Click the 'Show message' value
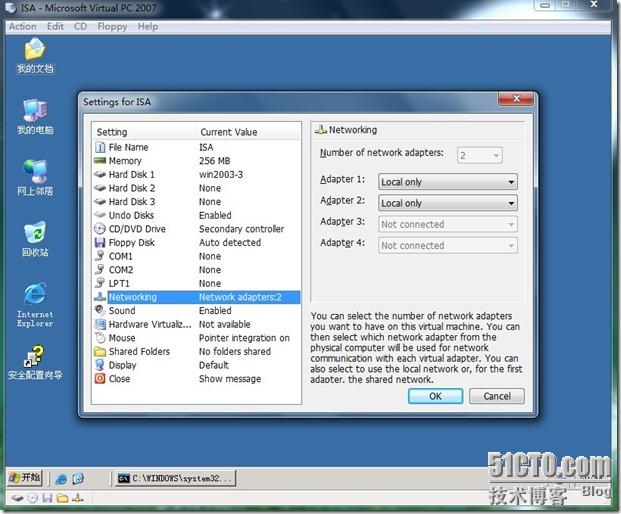The width and height of the screenshot is (621, 514). click(x=230, y=379)
